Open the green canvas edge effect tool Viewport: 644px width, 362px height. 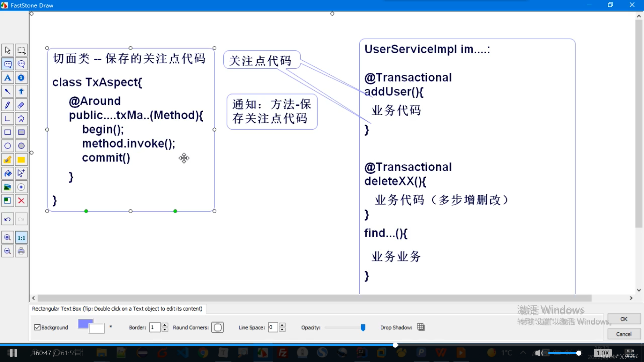pos(7,200)
